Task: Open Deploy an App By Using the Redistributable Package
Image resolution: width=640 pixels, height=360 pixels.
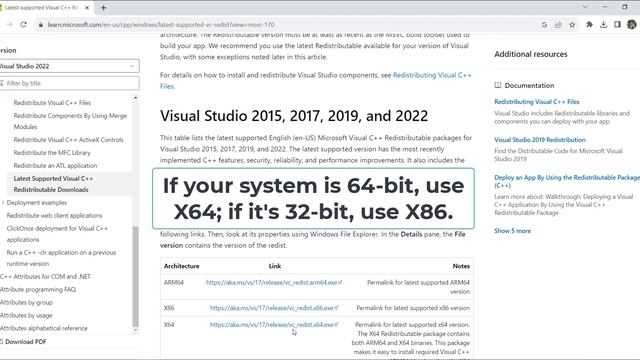Action: point(567,182)
